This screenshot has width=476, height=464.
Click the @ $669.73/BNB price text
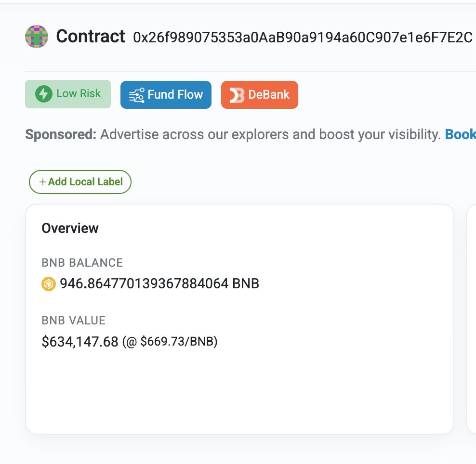[170, 342]
